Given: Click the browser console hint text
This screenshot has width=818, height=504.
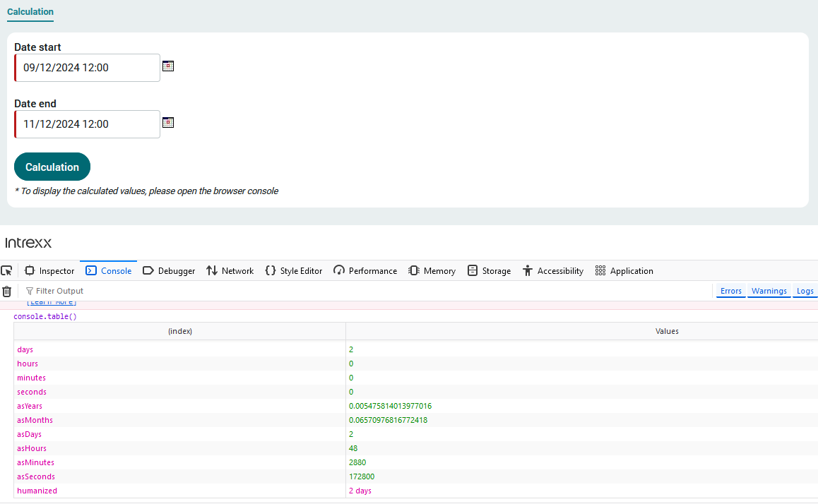Looking at the screenshot, I should tap(147, 191).
